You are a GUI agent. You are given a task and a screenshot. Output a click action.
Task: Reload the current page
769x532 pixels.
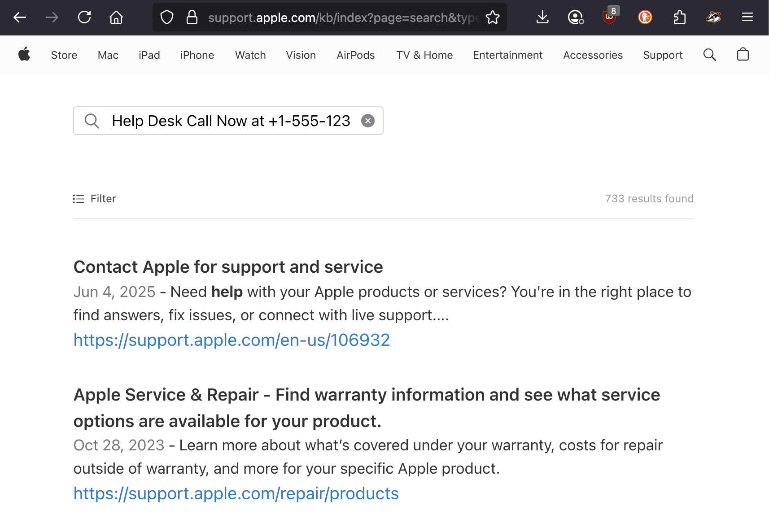click(x=84, y=17)
